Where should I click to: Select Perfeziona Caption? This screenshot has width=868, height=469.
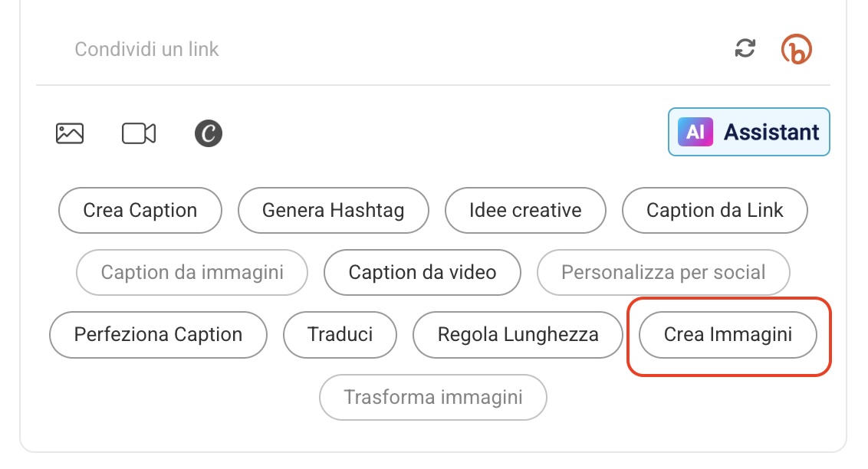click(158, 335)
